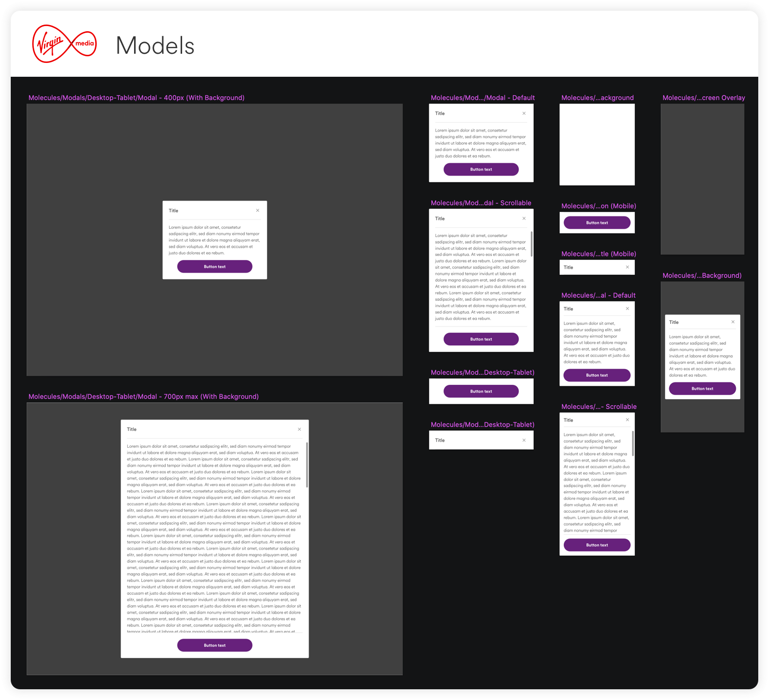Screen dimensions: 769x700
Task: Click scrollbar in mobile '- Scrollable' modal
Action: 633,443
